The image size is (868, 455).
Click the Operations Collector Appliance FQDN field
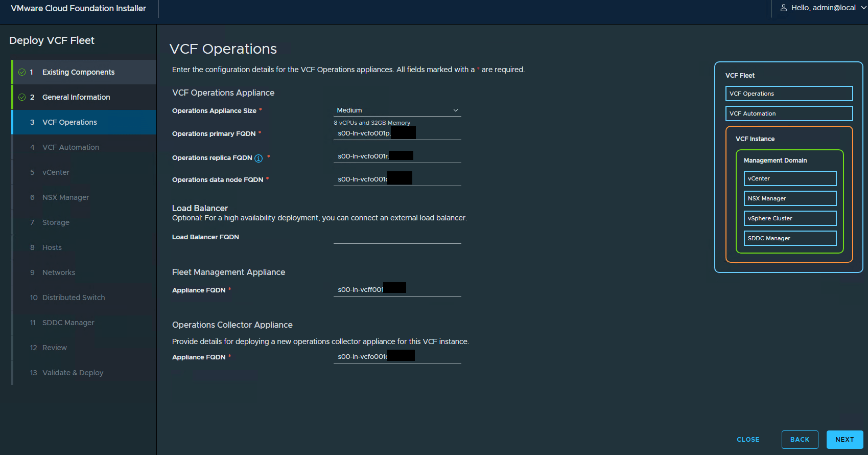[x=397, y=357]
